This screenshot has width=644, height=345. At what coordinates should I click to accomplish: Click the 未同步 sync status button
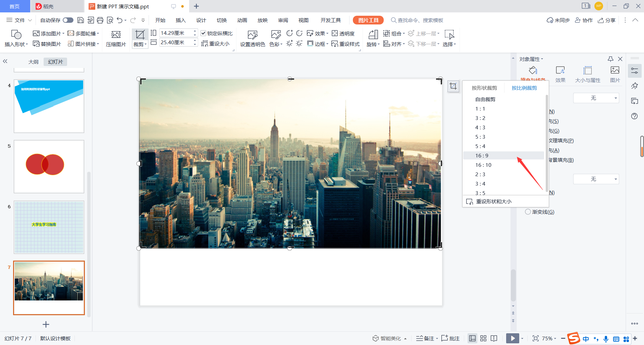pos(558,20)
